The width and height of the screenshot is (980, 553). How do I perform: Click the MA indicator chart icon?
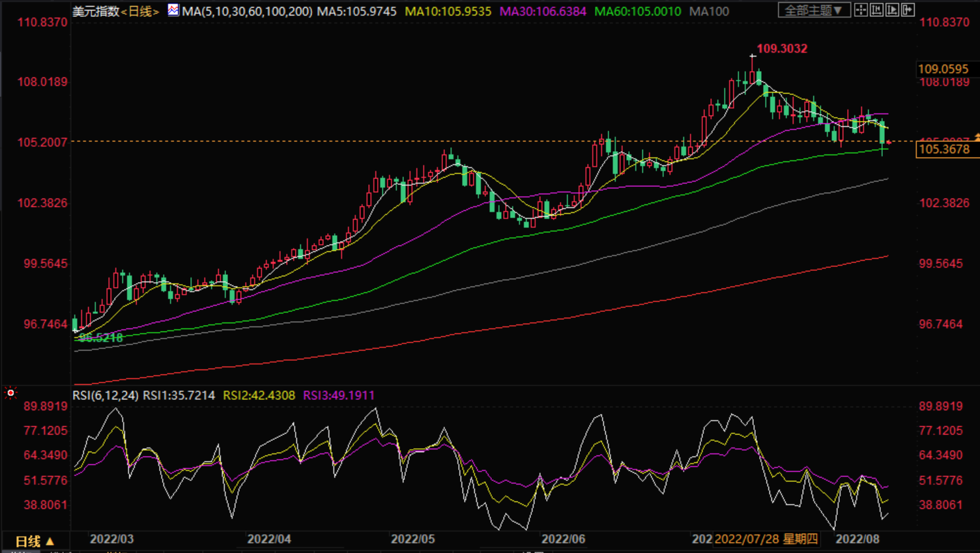point(173,10)
